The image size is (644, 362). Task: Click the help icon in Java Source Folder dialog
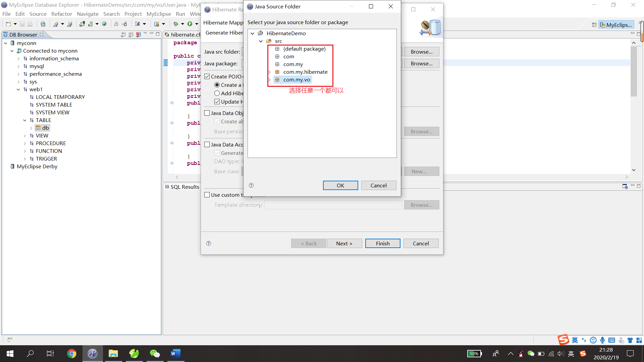(x=251, y=185)
